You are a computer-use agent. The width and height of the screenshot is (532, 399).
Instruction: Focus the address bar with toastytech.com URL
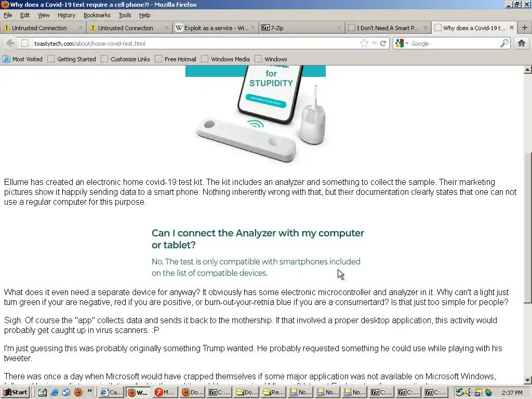195,44
